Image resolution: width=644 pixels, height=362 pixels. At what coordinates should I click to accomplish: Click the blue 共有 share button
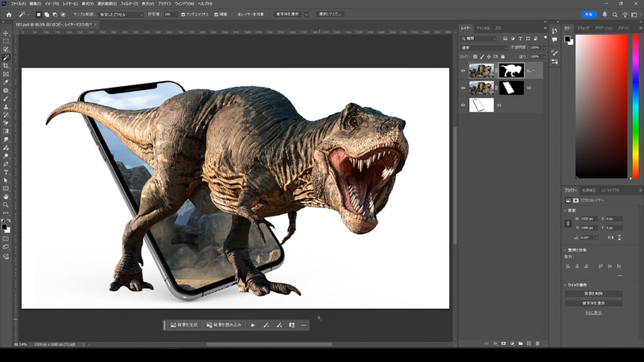[590, 14]
